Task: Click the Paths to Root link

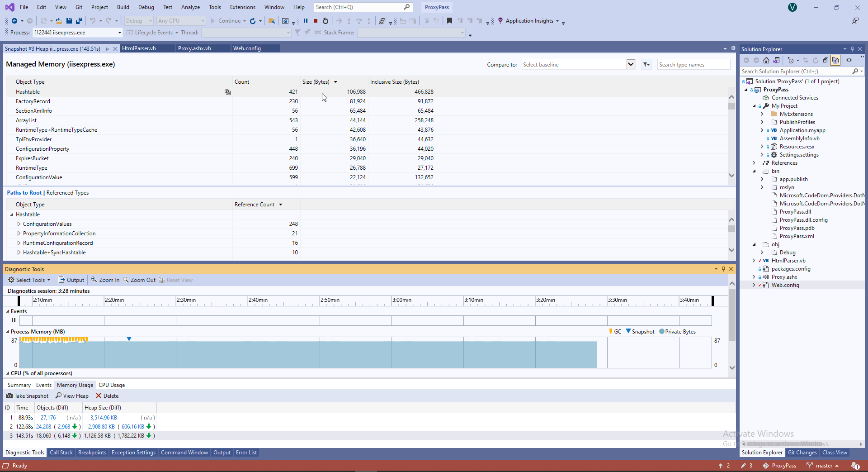Action: (x=24, y=193)
